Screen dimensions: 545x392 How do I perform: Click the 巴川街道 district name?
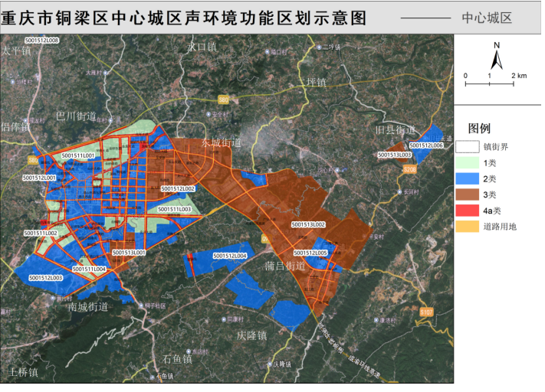77,116
